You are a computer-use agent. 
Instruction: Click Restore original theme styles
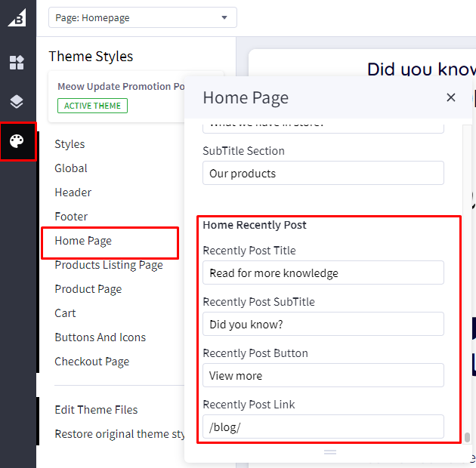pyautogui.click(x=119, y=434)
